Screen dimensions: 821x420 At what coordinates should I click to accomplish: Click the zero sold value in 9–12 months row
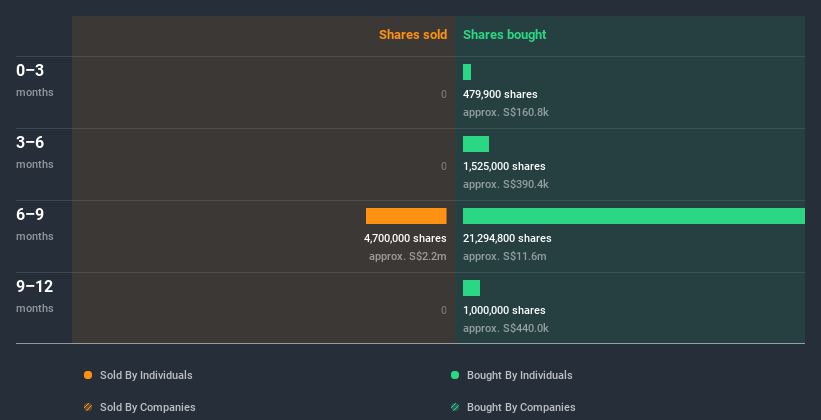click(444, 310)
